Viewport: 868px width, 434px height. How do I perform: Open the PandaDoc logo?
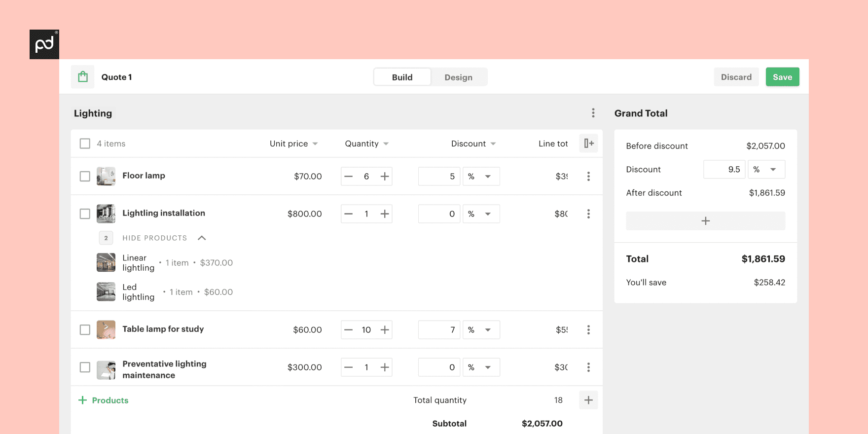(44, 44)
